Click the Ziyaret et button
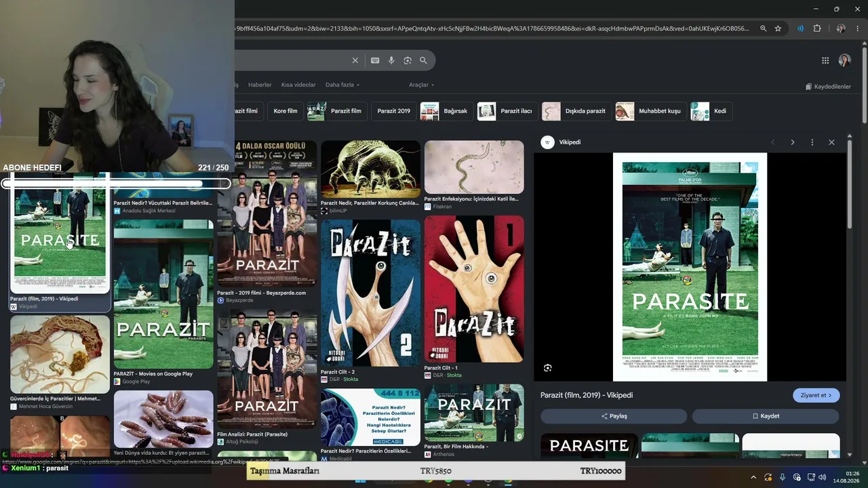868x488 pixels. click(x=816, y=395)
